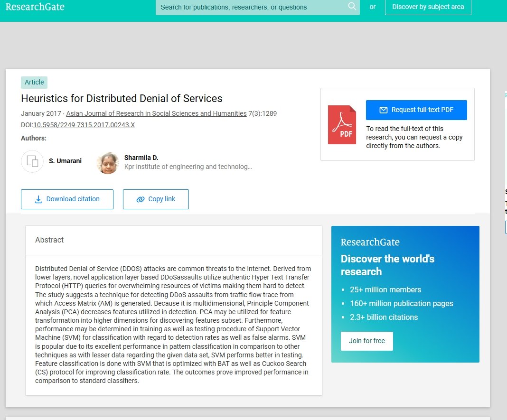Click the search magnifier icon

click(x=352, y=6)
